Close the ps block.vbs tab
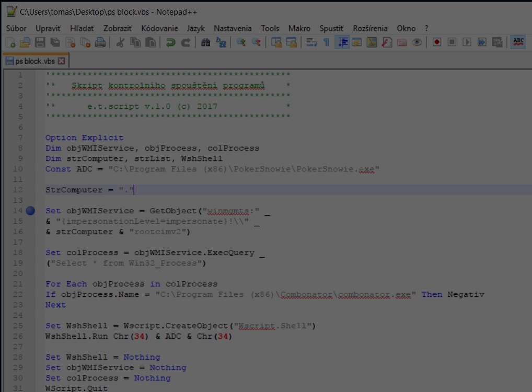 tap(62, 61)
